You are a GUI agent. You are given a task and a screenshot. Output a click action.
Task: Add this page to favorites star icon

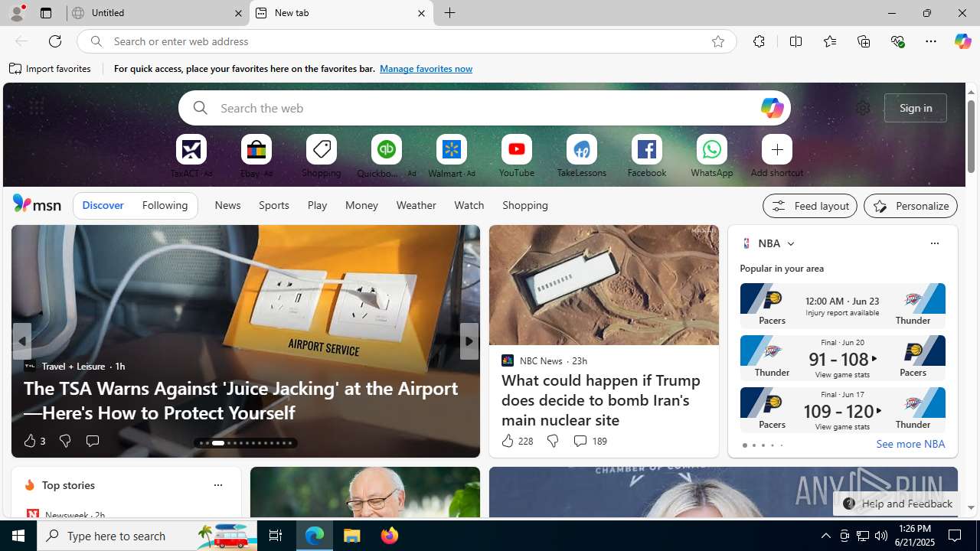(x=717, y=41)
